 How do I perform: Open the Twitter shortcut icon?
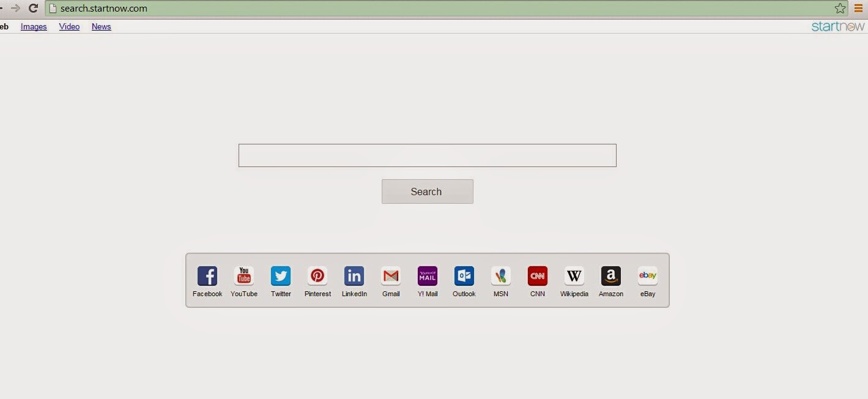(x=281, y=276)
